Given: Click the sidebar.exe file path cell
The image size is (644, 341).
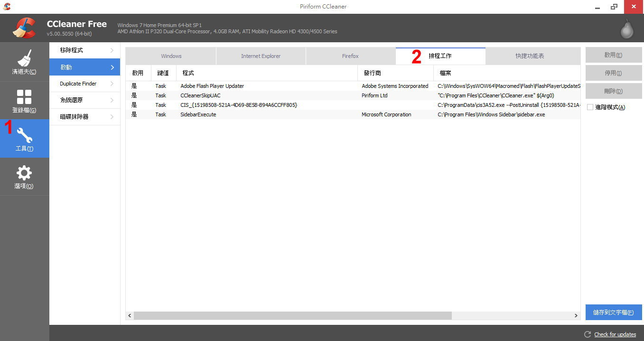Looking at the screenshot, I should [x=491, y=114].
